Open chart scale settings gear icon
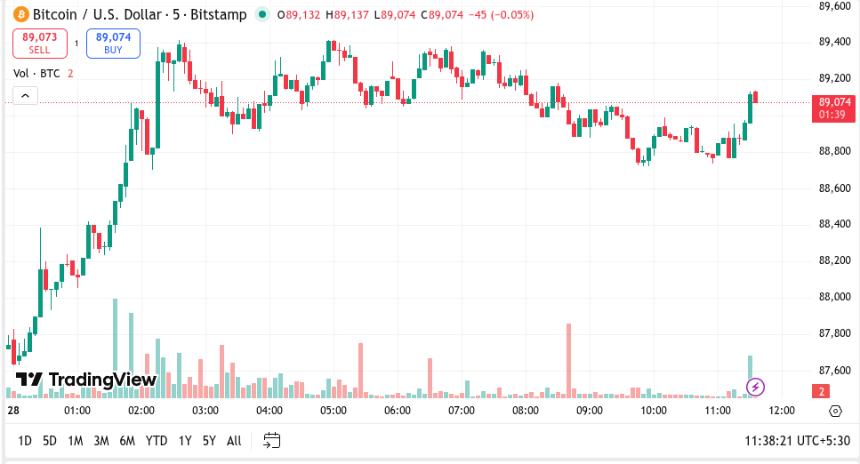 click(x=835, y=410)
